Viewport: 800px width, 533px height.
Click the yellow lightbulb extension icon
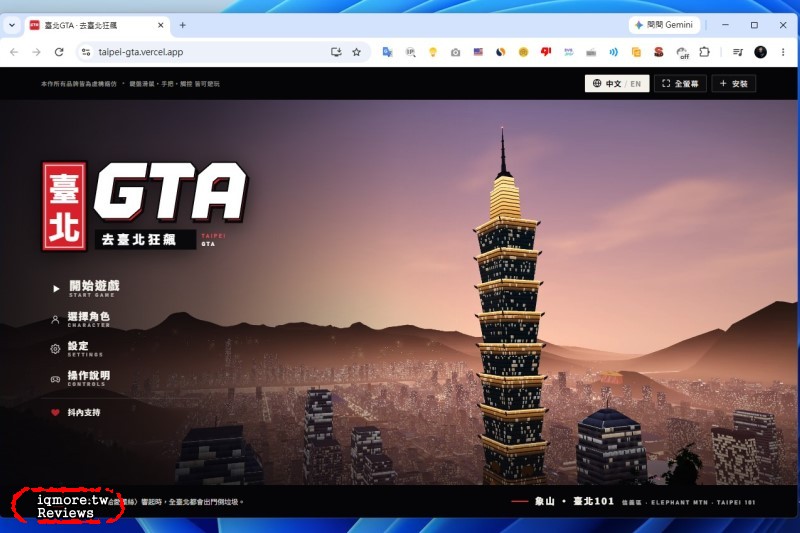point(433,52)
